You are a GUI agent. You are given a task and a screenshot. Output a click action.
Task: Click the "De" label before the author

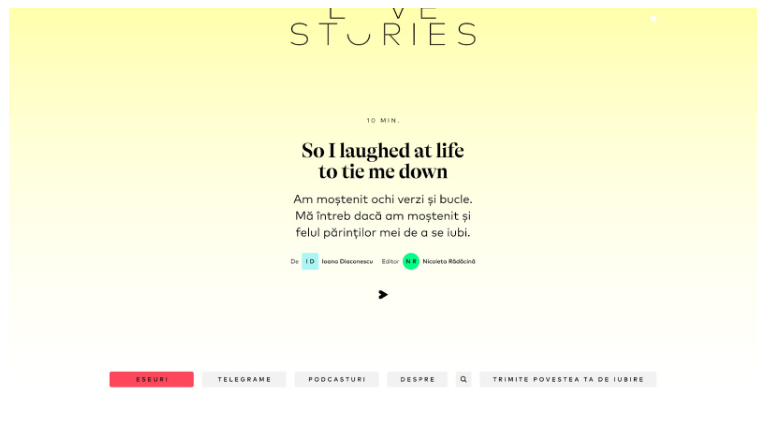click(x=295, y=262)
